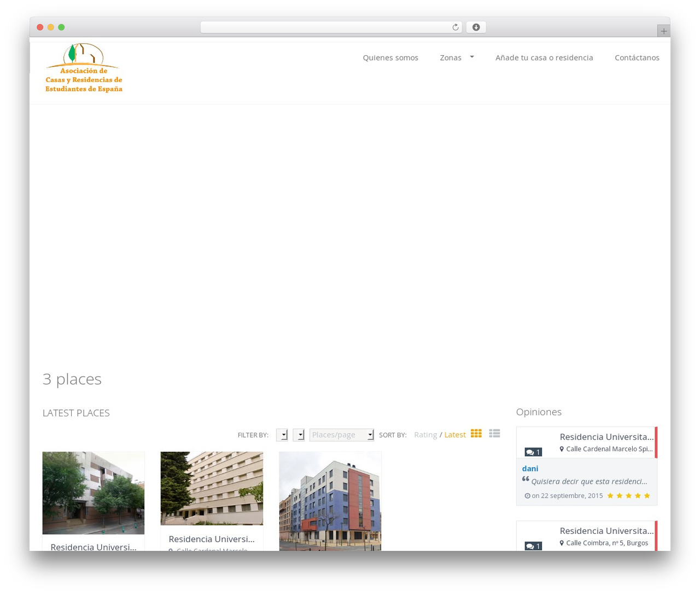
Task: Click the '3 places' heading
Action: [x=72, y=379]
